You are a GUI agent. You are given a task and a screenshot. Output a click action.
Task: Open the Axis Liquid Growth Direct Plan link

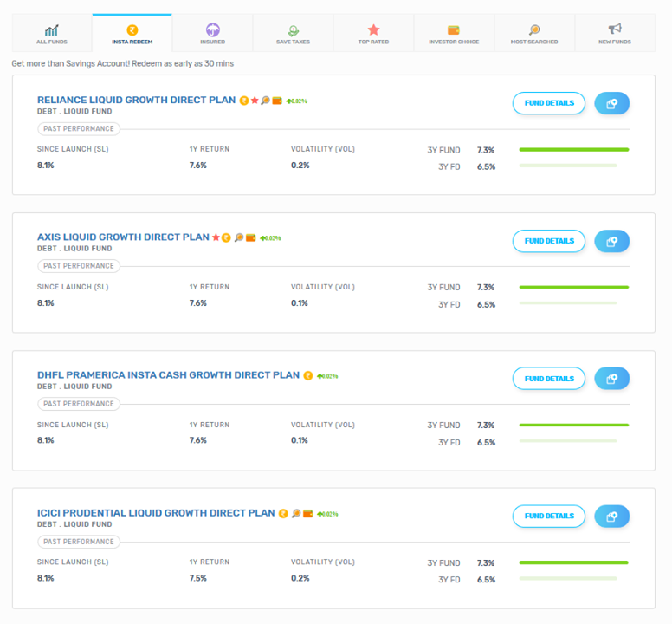click(123, 237)
